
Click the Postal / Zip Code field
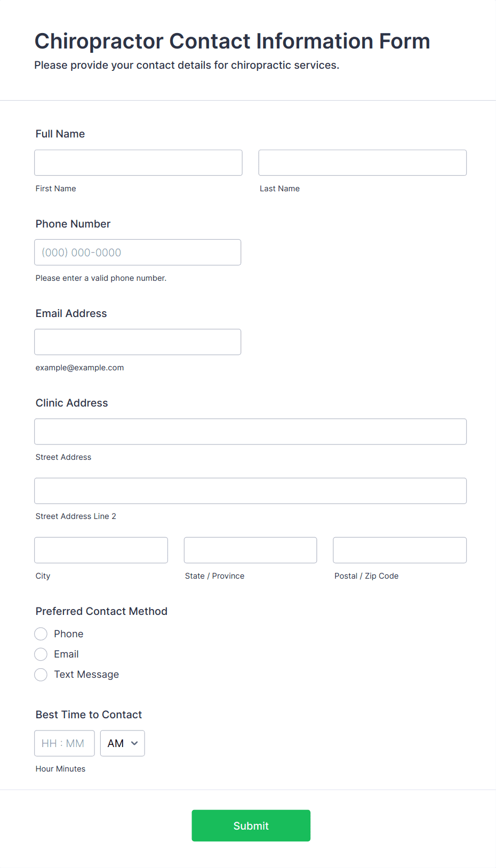[x=399, y=550]
